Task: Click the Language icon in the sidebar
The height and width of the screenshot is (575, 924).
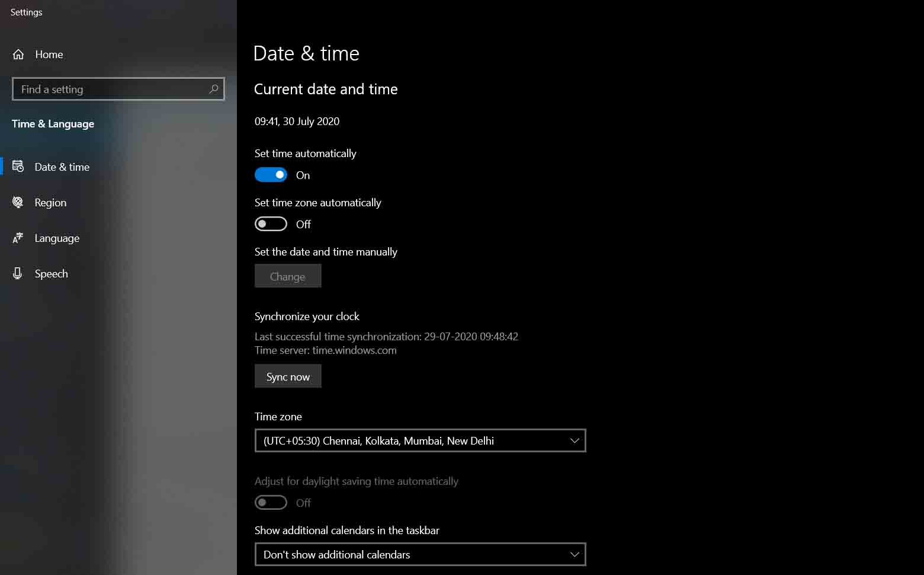Action: 18,238
